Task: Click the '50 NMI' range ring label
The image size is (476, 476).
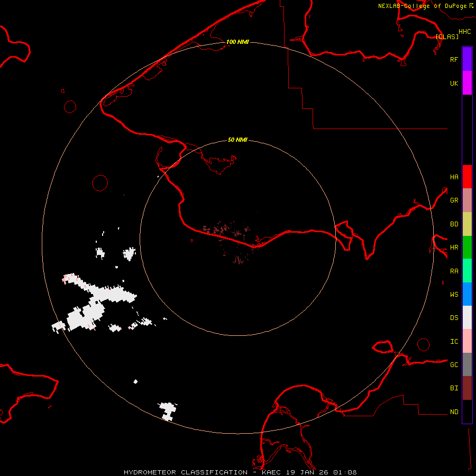Action: (237, 140)
